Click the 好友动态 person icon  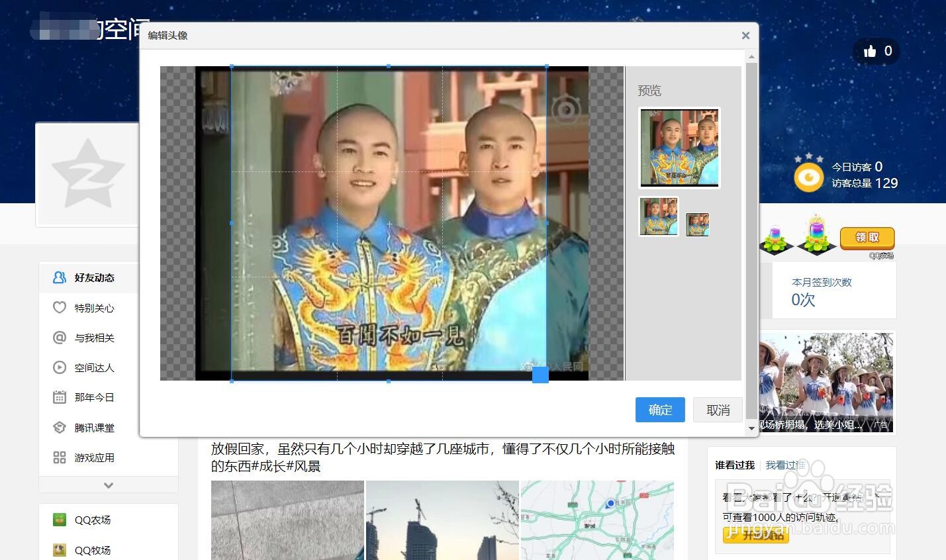pos(60,277)
